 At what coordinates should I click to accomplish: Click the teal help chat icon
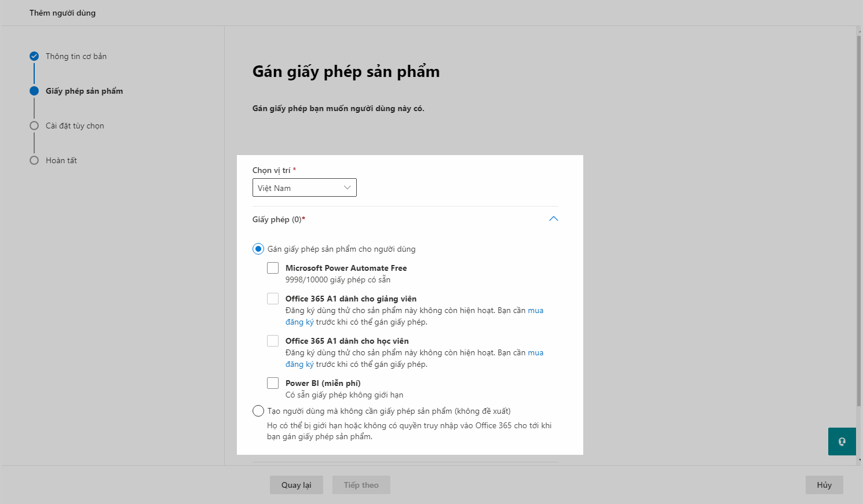pos(842,442)
